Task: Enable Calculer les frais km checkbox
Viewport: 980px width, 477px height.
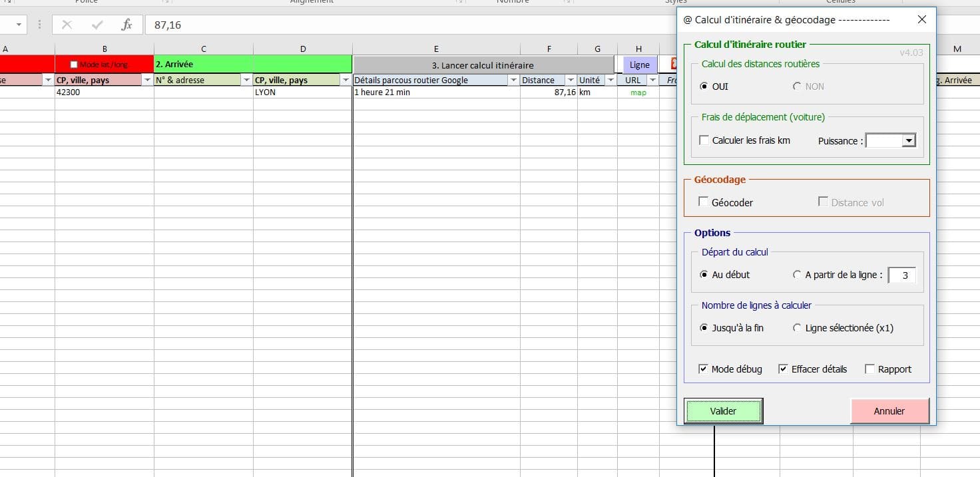Action: click(704, 140)
